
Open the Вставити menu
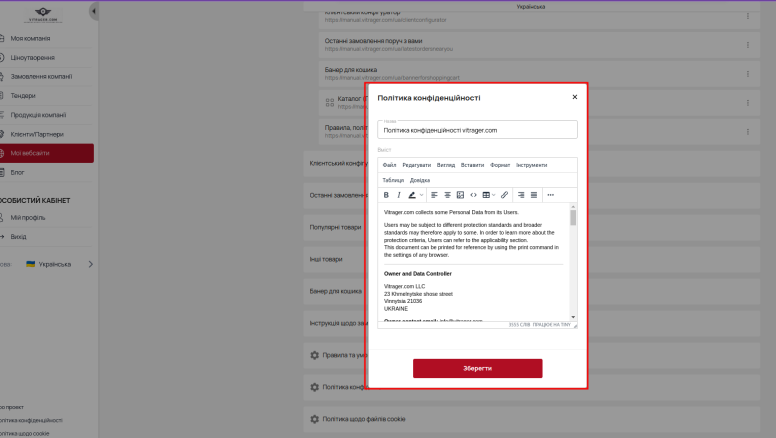[x=472, y=165]
